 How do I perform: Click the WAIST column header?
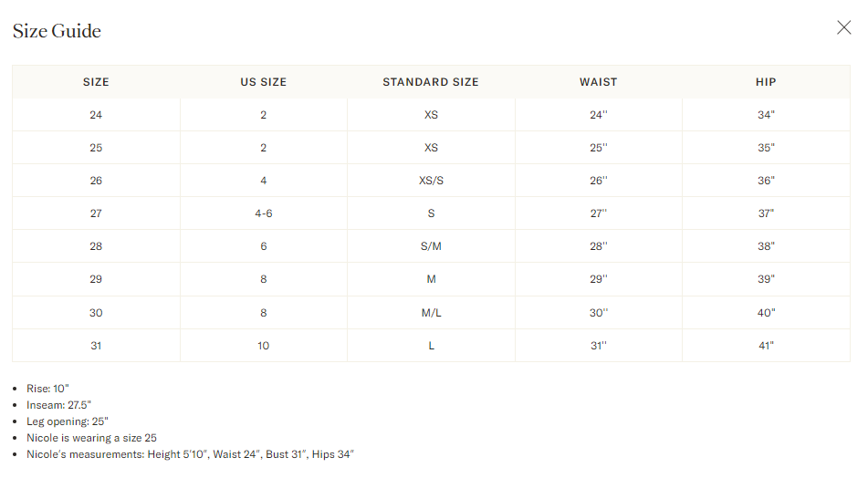pos(599,82)
